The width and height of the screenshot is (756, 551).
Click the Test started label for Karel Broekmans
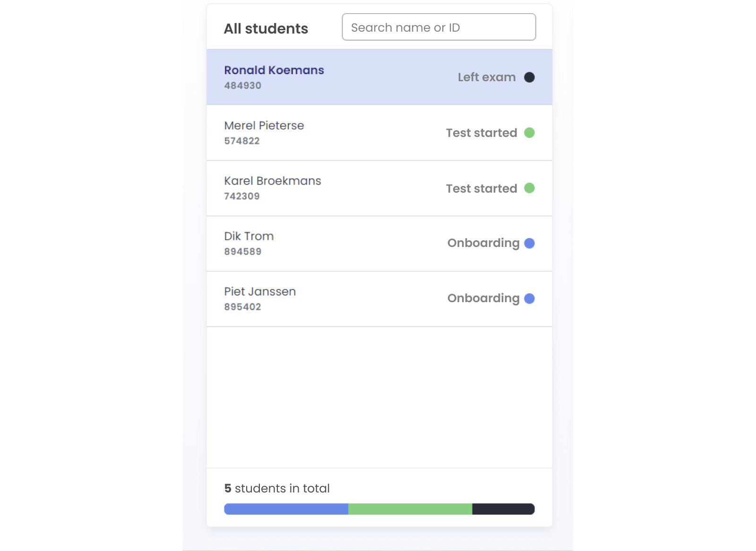(481, 188)
